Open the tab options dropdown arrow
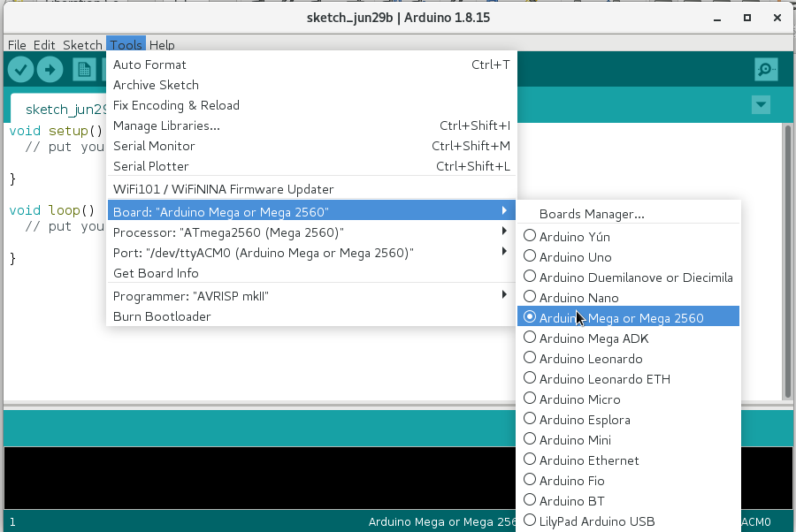This screenshot has height=532, width=796. [x=761, y=104]
